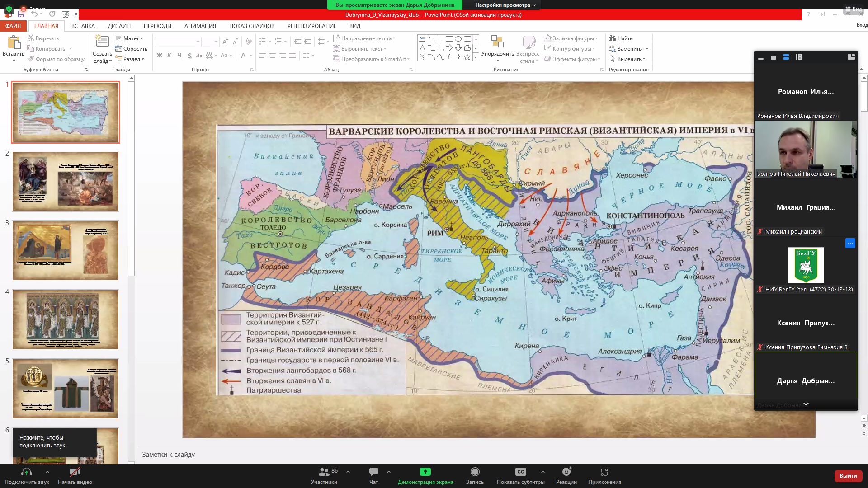Click the Create slide icon
This screenshot has width=868, height=488.
pos(102,42)
